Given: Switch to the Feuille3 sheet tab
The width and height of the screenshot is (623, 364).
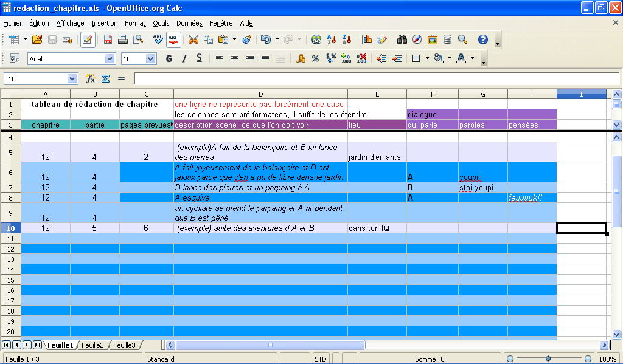Looking at the screenshot, I should pyautogui.click(x=124, y=345).
